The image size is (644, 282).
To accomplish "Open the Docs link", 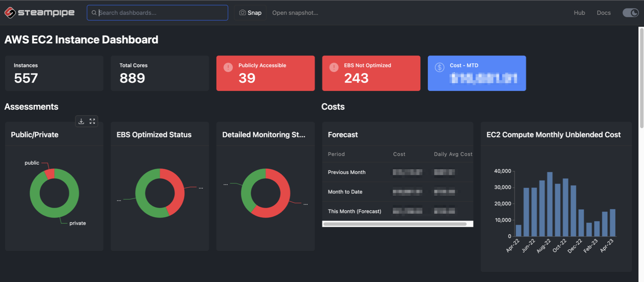I will 603,13.
